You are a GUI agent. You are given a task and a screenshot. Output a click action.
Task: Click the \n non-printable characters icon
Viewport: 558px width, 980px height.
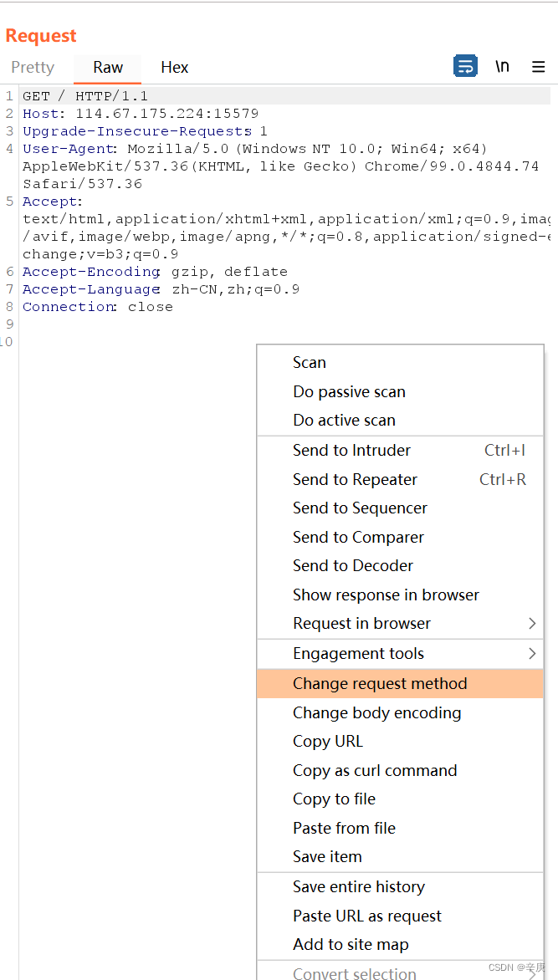point(502,66)
